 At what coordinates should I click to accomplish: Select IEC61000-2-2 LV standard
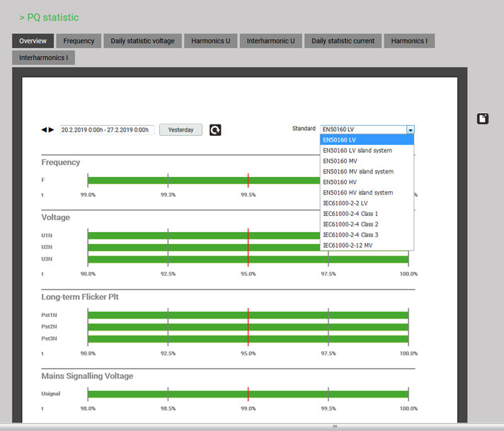[367, 203]
